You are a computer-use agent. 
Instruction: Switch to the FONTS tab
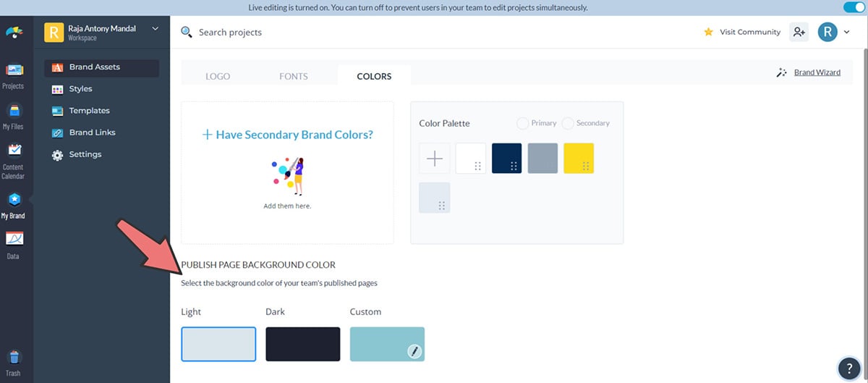coord(293,76)
